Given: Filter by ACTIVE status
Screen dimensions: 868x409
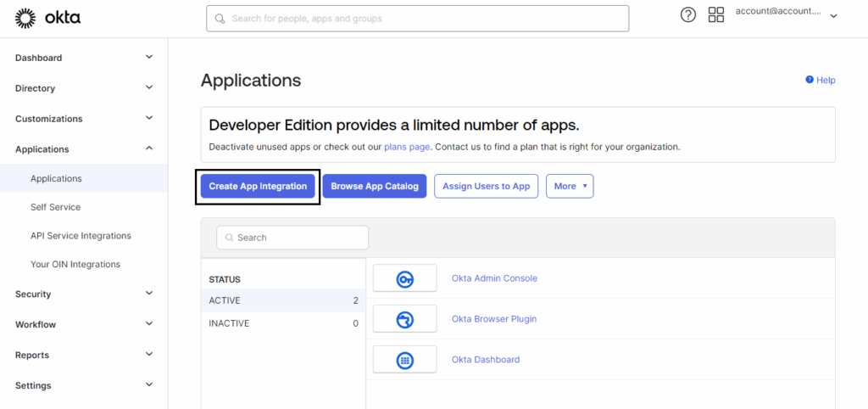Looking at the screenshot, I should [x=283, y=300].
